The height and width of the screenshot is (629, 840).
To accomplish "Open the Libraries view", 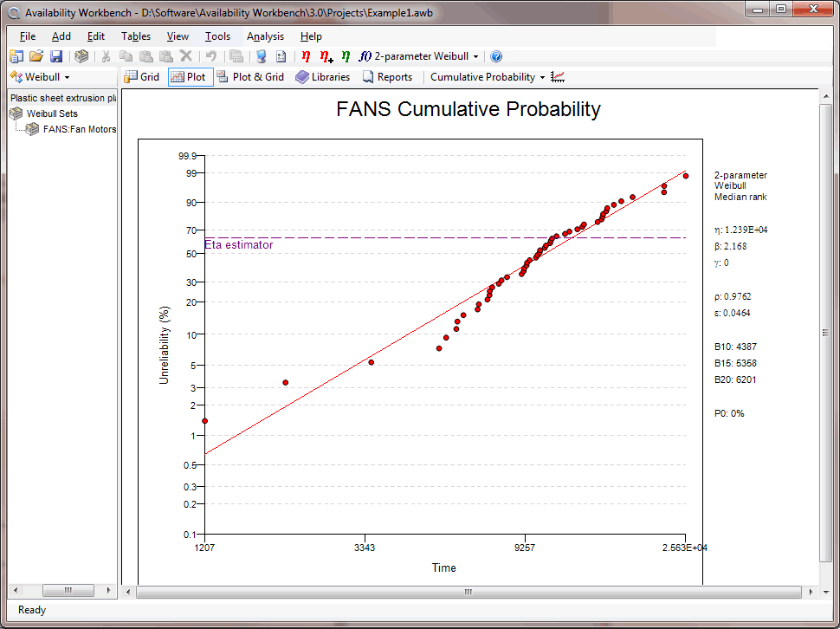I will (x=322, y=77).
